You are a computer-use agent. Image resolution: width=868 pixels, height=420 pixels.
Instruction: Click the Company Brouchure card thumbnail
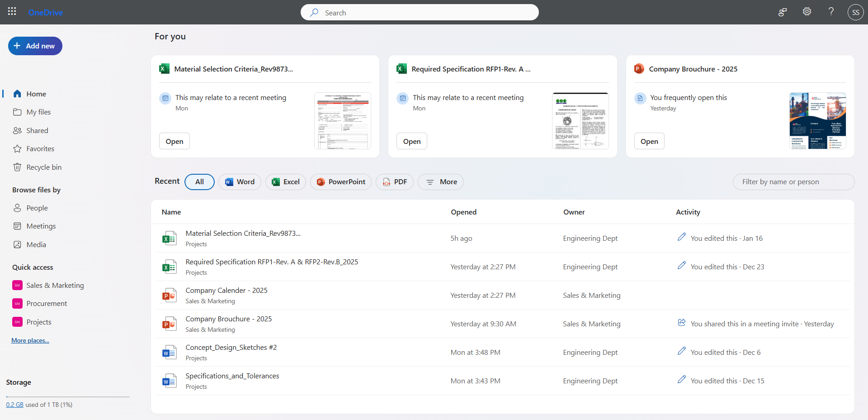point(818,121)
